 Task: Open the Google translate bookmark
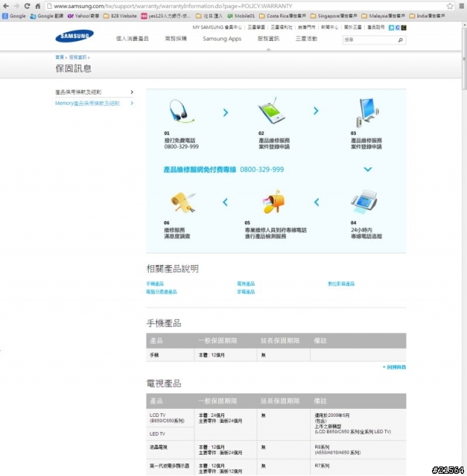pos(47,16)
